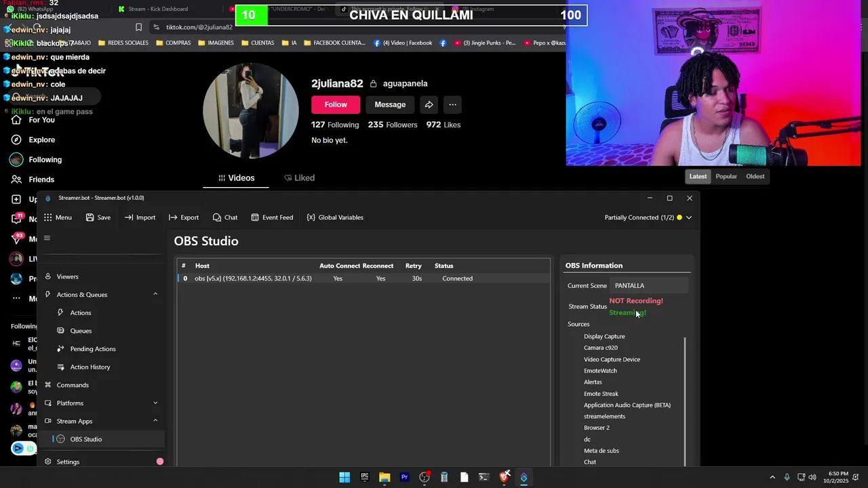
Task: Open the Streamer.bot Menu button
Action: coord(58,218)
